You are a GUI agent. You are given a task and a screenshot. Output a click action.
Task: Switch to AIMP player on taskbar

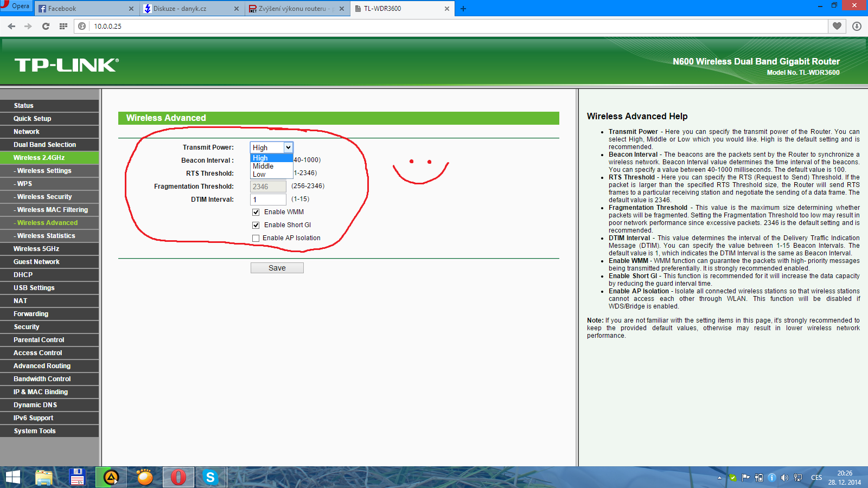pos(111,477)
